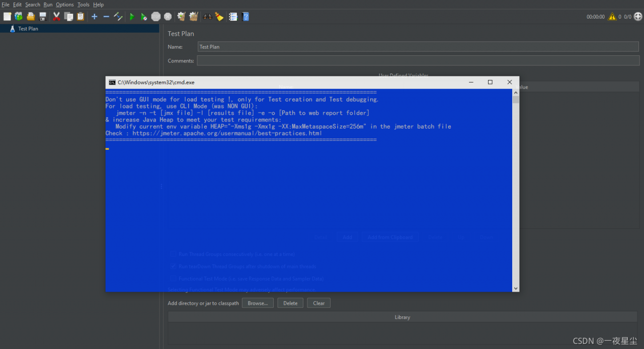Click the '& increase Java Heap' line
This screenshot has height=349, width=644.
pos(194,120)
